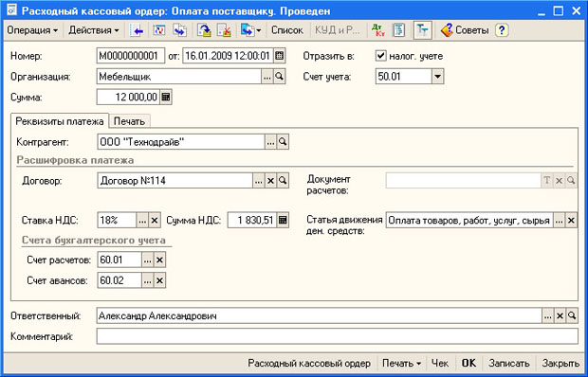The width and height of the screenshot is (588, 377).
Task: Click ellipsis select button for Контрагент
Action: pyautogui.click(x=270, y=142)
